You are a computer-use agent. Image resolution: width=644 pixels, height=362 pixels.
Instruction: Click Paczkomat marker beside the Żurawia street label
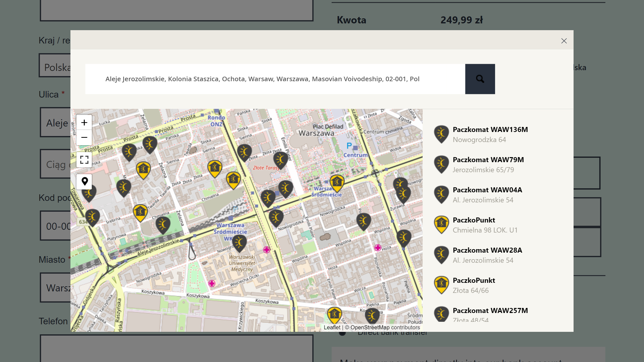(403, 195)
